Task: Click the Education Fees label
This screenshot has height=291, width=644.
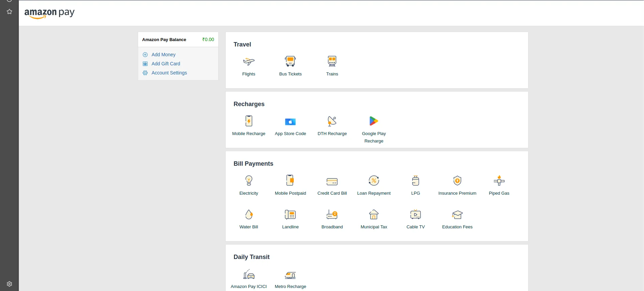Action: [457, 227]
